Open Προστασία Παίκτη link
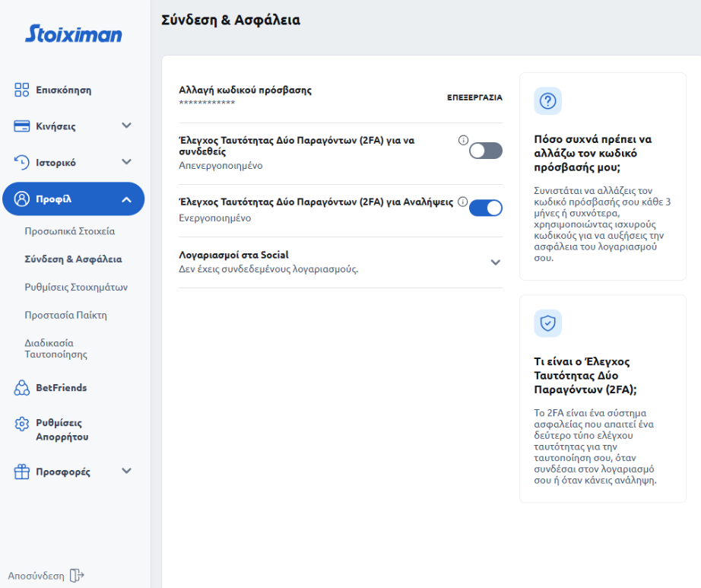Viewport: 701px width, 588px height. (x=65, y=315)
